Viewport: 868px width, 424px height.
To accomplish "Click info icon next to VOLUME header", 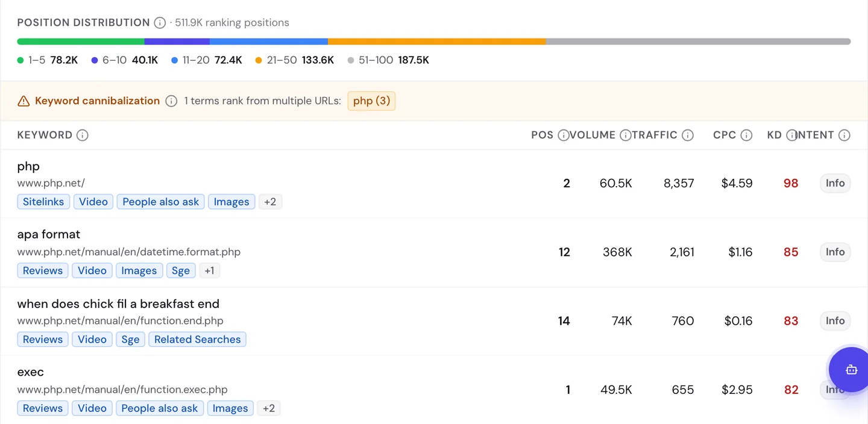I will coord(626,136).
